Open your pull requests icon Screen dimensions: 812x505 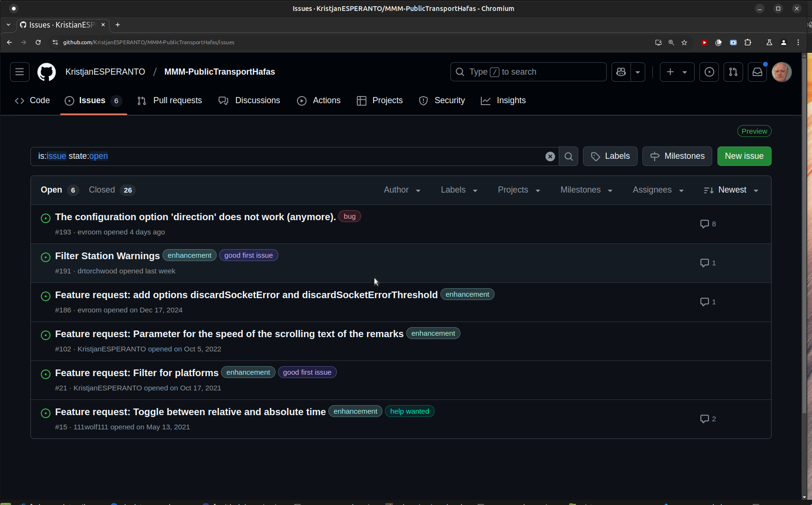[733, 72]
